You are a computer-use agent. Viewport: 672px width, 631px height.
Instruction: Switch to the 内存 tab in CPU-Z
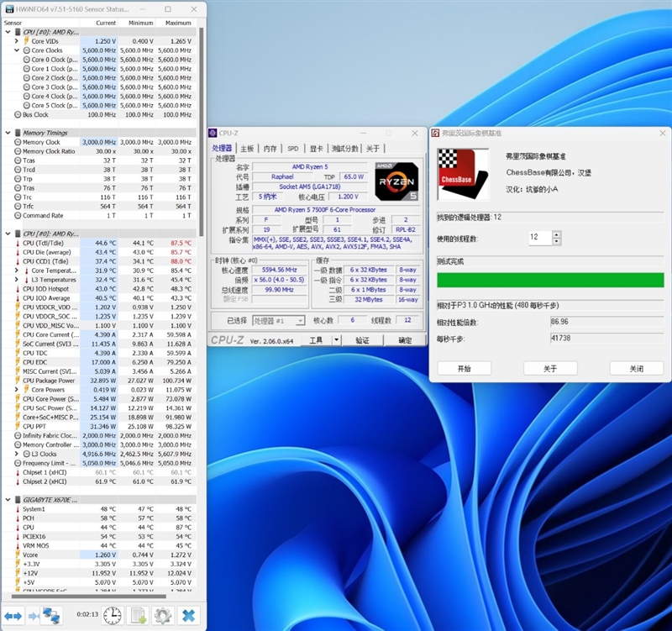tap(270, 149)
